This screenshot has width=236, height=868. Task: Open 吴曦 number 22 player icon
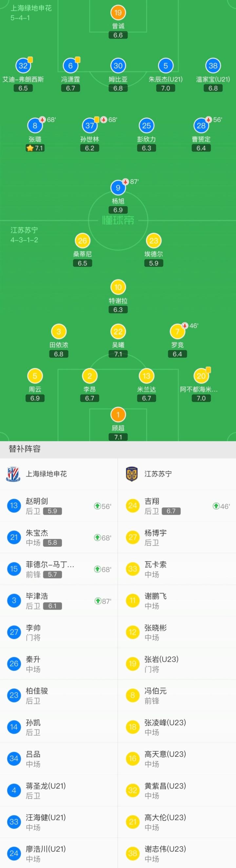[118, 332]
